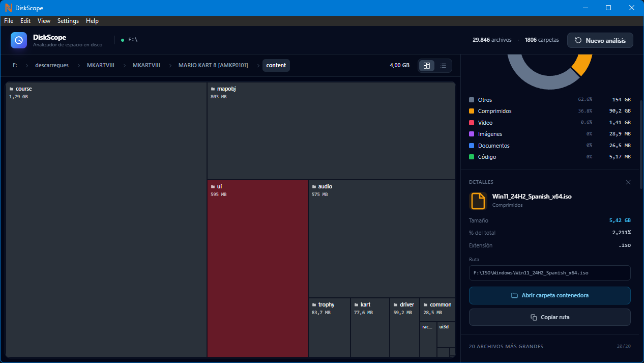Select red Vídeo color swatch
Image resolution: width=644 pixels, height=363 pixels.
472,123
